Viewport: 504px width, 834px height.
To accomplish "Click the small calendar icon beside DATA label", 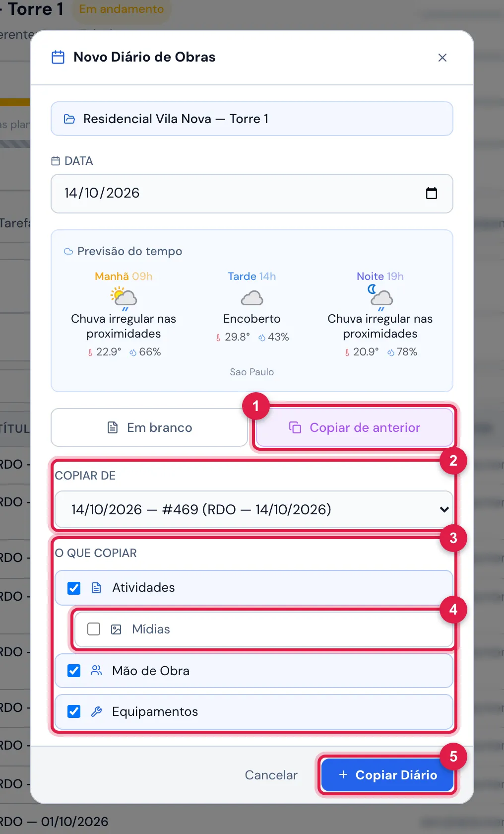I will [x=56, y=161].
